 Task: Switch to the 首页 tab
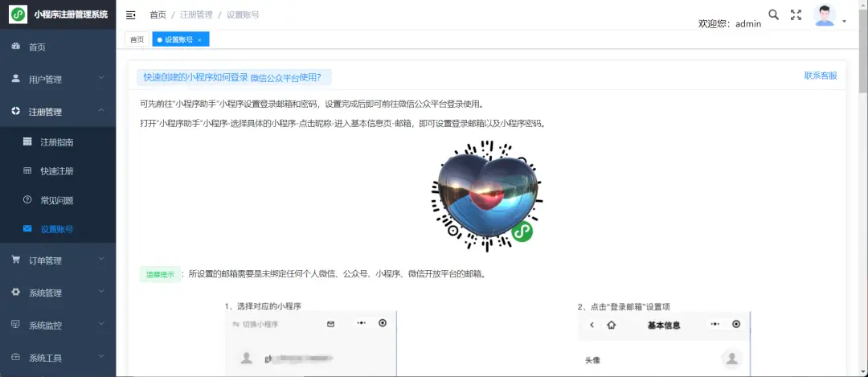pyautogui.click(x=137, y=39)
